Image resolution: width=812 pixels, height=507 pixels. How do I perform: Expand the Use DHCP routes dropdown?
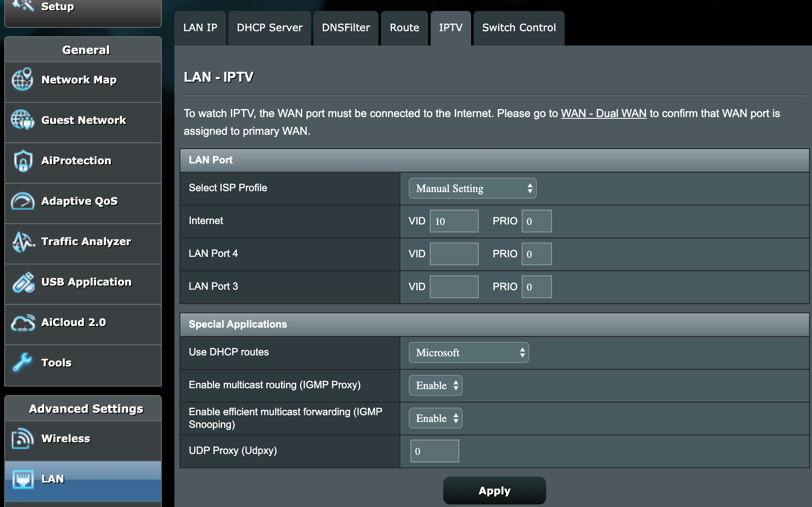coord(469,352)
